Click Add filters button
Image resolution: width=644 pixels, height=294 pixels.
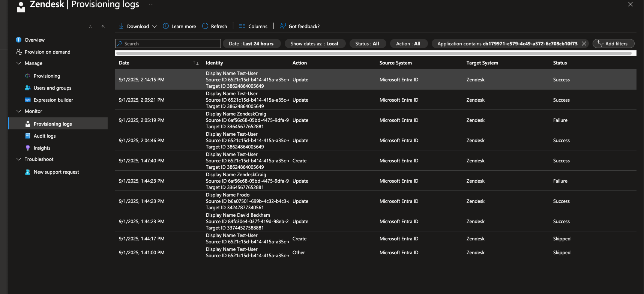614,43
